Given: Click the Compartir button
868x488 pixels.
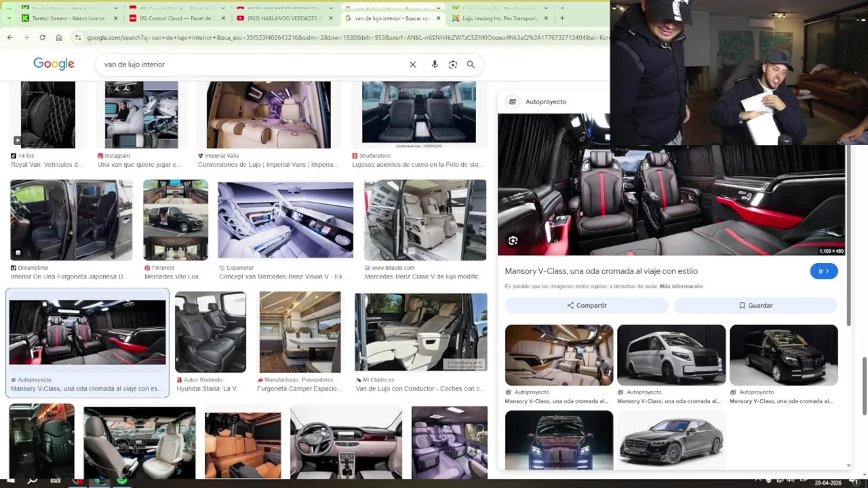Looking at the screenshot, I should click(x=587, y=306).
